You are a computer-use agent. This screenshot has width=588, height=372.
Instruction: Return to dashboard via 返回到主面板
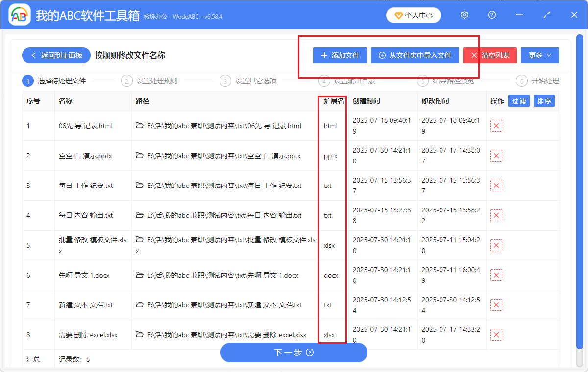[x=56, y=55]
